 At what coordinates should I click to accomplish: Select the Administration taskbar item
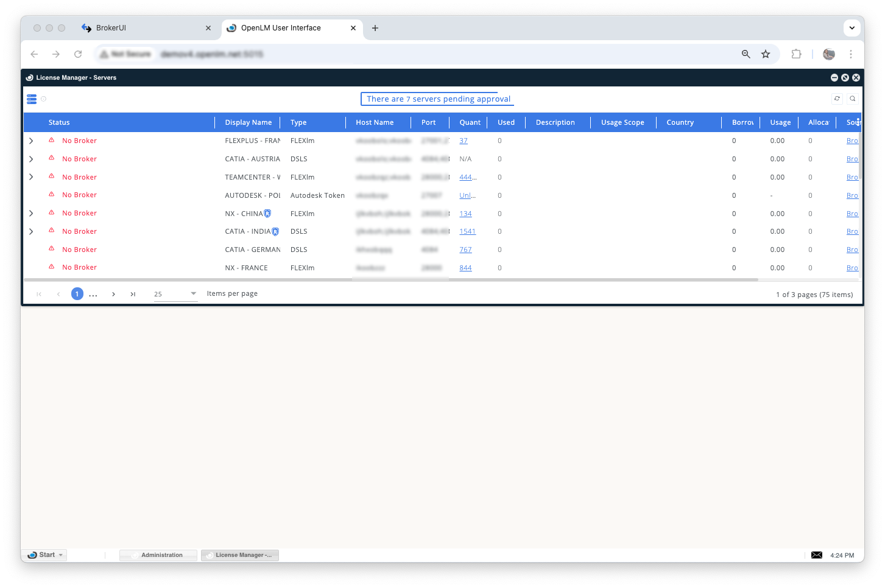click(158, 555)
